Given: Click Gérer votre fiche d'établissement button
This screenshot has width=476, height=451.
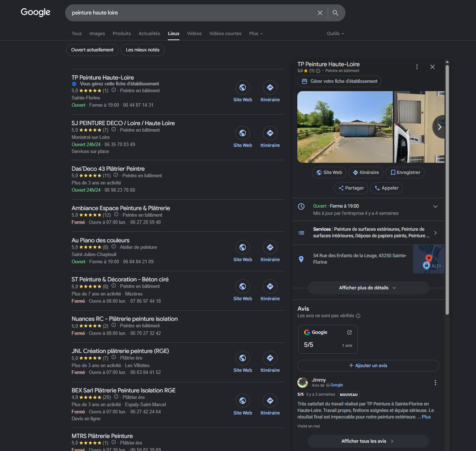Looking at the screenshot, I should (339, 81).
